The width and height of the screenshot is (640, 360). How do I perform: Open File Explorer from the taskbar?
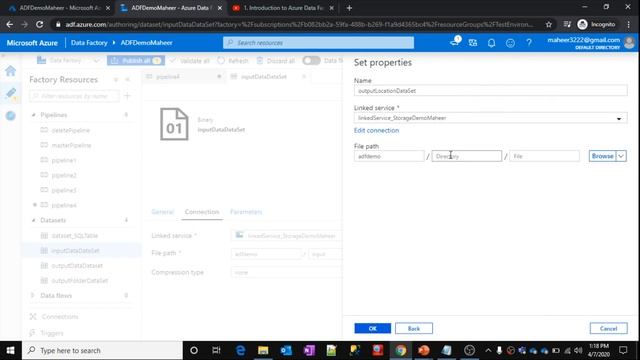point(263,350)
